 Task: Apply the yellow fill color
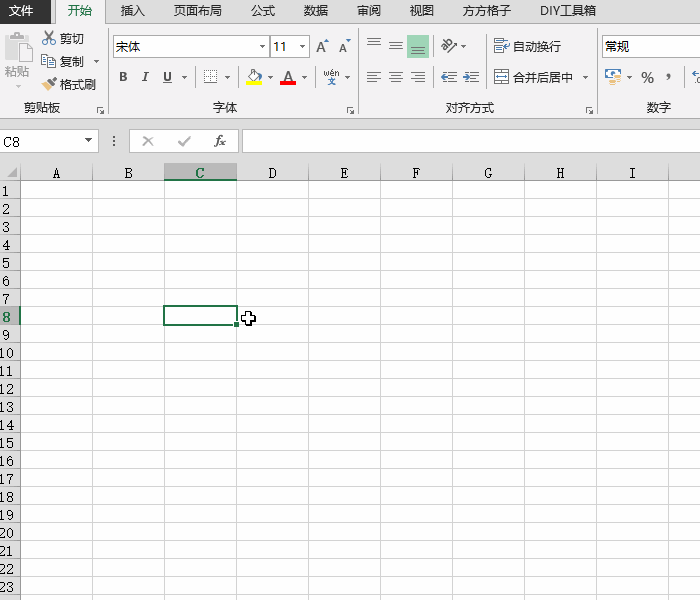coord(254,77)
